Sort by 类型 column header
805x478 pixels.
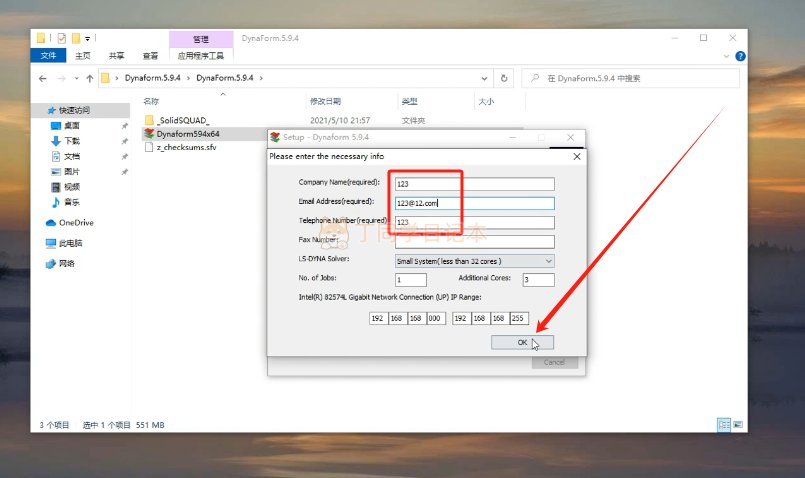409,102
